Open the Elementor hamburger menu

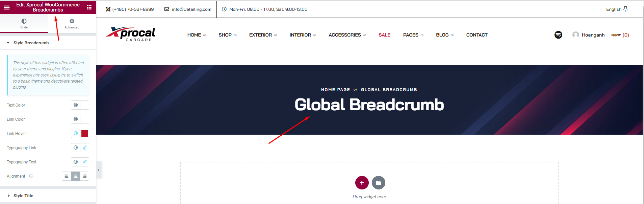[7, 7]
